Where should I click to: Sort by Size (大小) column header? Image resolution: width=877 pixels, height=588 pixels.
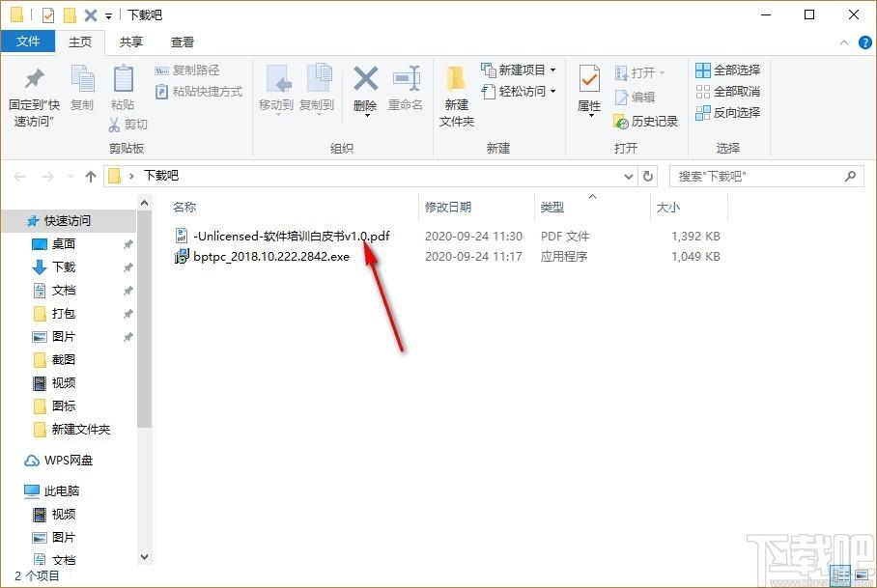(667, 208)
